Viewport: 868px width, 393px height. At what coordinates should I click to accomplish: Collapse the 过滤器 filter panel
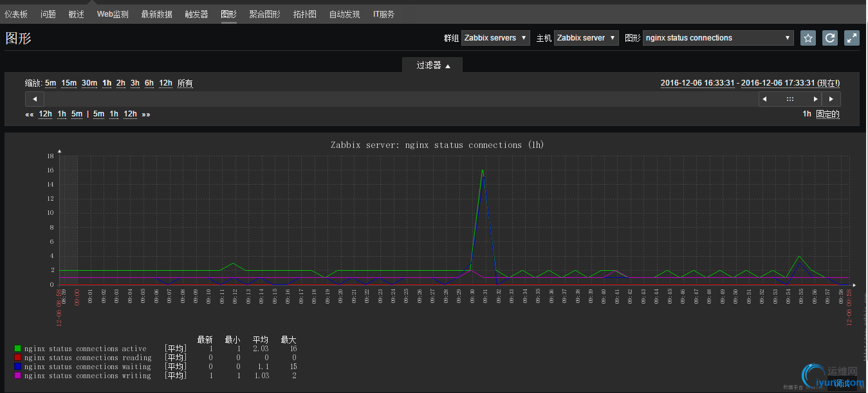pos(432,65)
